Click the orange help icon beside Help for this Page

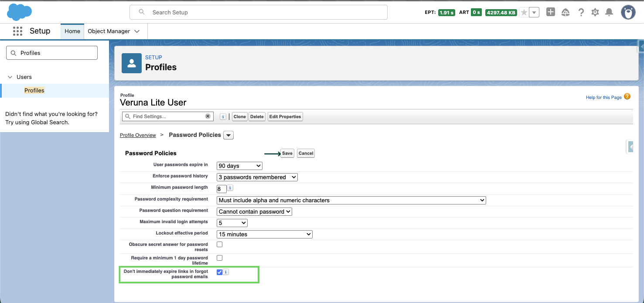(x=627, y=96)
